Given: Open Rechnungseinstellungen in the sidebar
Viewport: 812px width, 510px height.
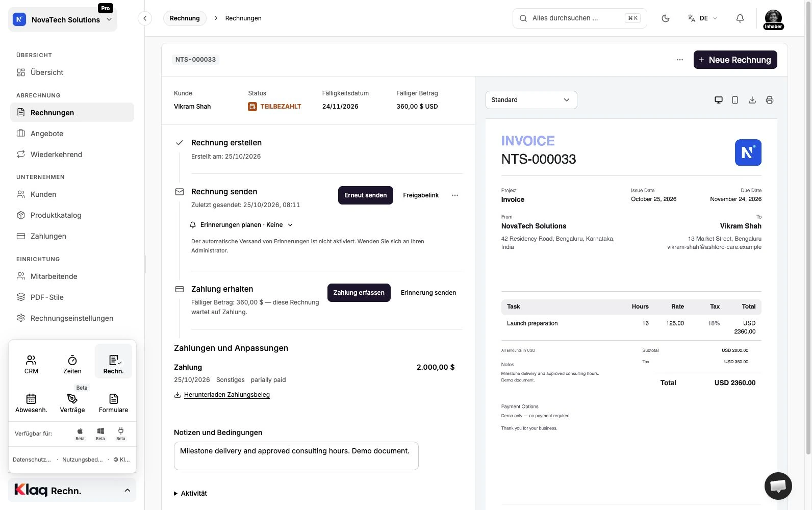Looking at the screenshot, I should tap(72, 318).
